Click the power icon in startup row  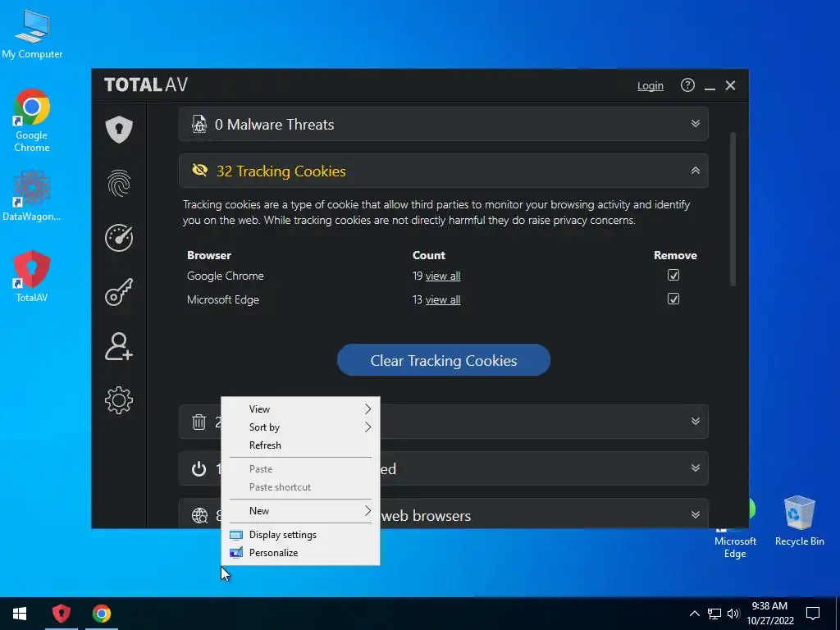199,468
